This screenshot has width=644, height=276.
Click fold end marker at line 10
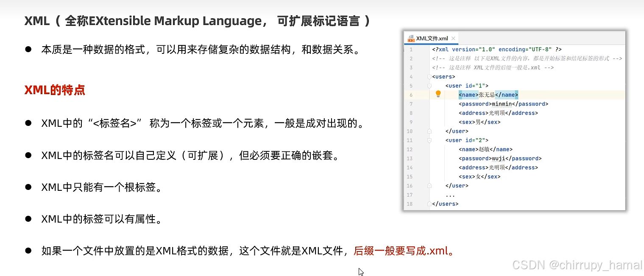(429, 131)
